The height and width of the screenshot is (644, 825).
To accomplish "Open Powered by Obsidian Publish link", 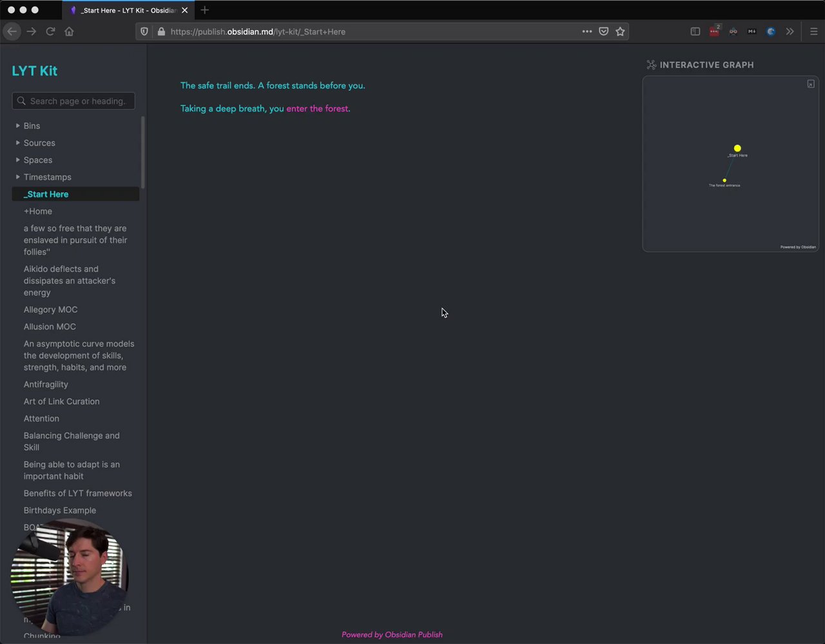I will tap(392, 634).
